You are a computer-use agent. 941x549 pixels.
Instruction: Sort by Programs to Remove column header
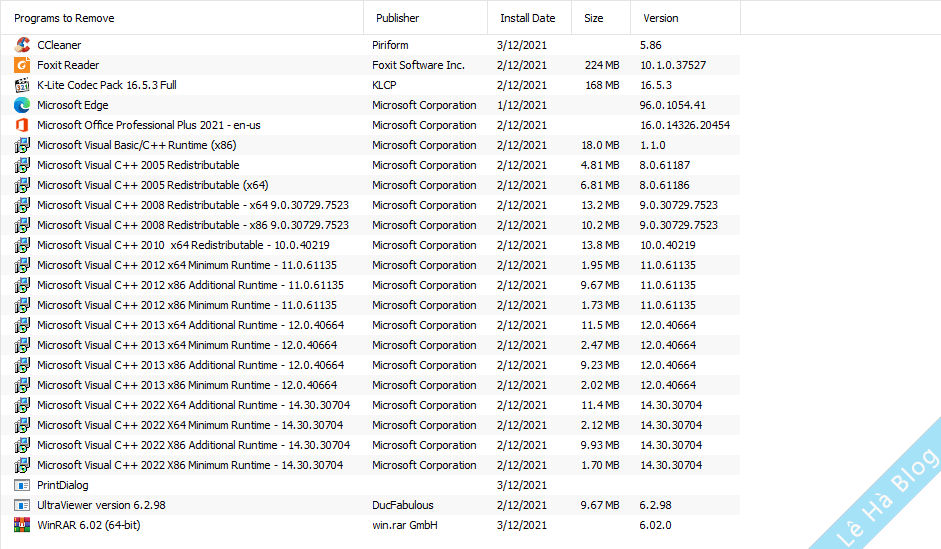(x=64, y=18)
